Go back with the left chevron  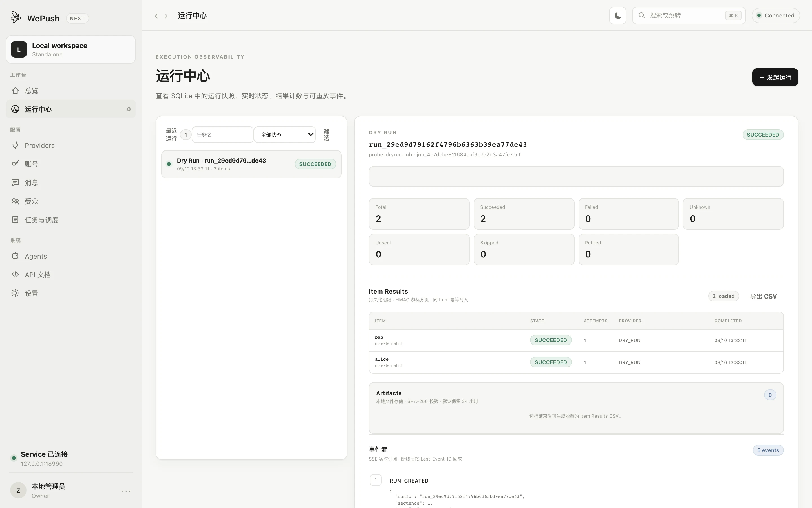(x=156, y=16)
